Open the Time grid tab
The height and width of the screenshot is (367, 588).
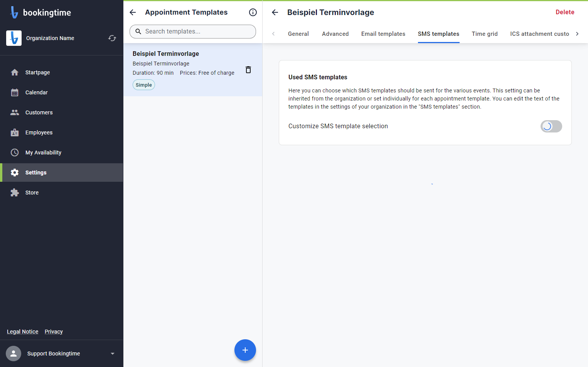point(485,34)
